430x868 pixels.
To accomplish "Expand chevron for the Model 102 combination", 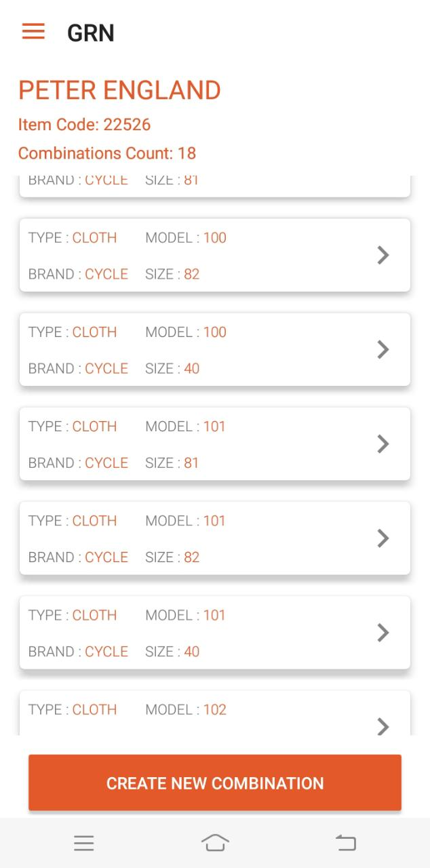I will [383, 726].
